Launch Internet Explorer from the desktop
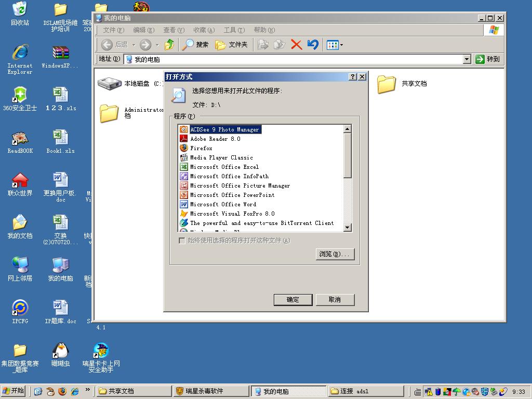532x399 pixels. (20, 59)
